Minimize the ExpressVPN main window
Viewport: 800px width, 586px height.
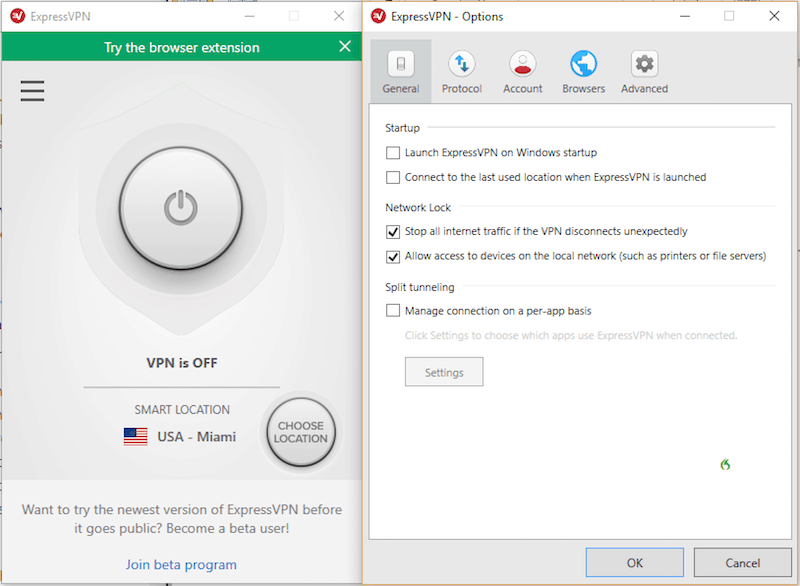(249, 16)
